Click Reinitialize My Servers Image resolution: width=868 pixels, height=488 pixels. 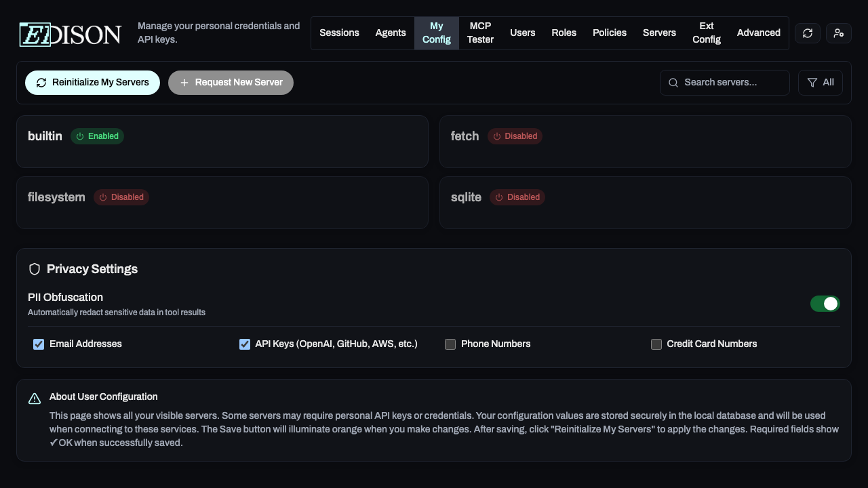(92, 82)
